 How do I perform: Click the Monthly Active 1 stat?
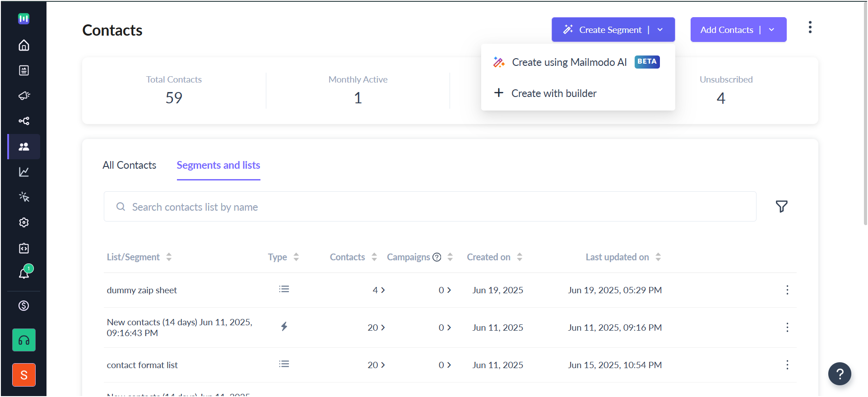(x=358, y=91)
